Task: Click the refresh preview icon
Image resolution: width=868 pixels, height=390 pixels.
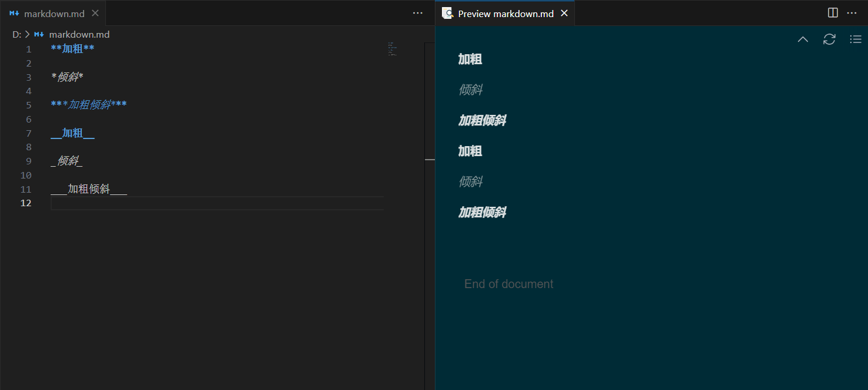Action: point(829,39)
